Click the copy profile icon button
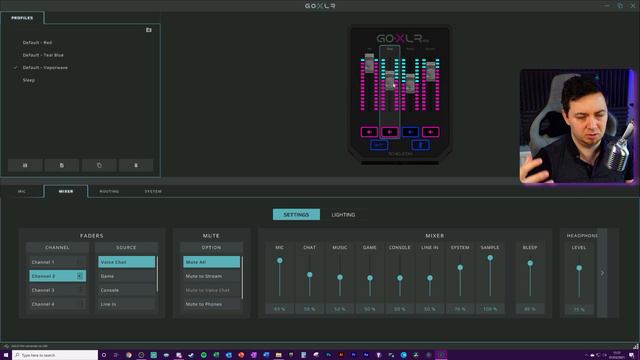 (x=99, y=165)
